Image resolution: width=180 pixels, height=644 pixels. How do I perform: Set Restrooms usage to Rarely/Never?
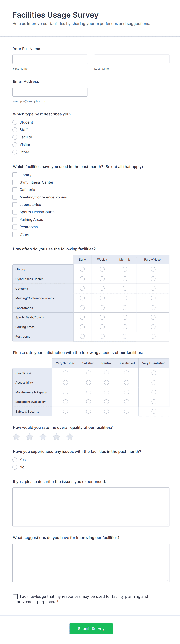pos(153,336)
